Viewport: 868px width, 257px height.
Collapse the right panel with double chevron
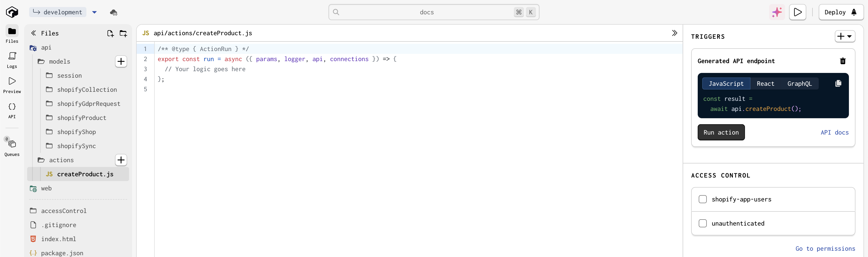pyautogui.click(x=674, y=33)
